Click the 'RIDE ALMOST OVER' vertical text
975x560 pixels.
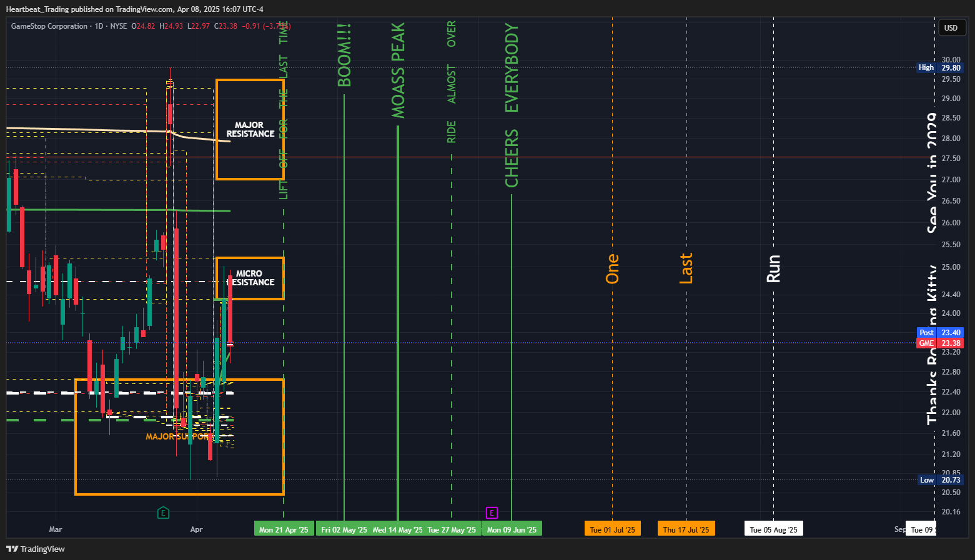452,82
